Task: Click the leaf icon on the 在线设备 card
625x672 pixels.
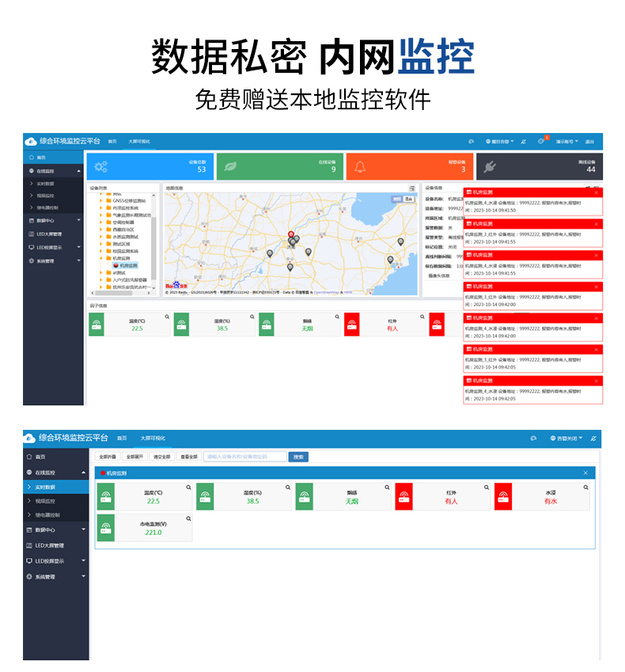Action: 229,167
